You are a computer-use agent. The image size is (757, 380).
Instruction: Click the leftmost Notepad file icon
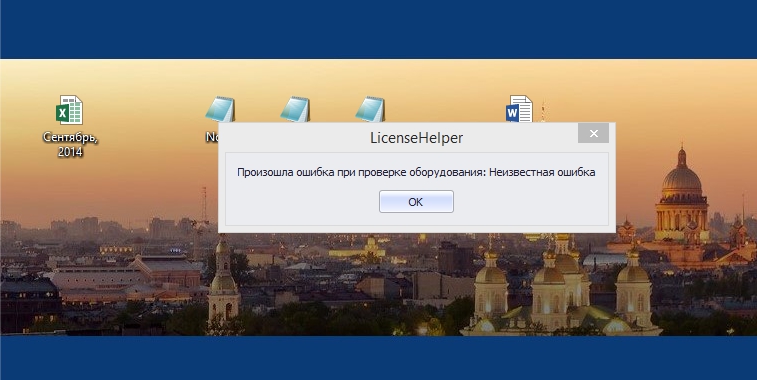click(220, 109)
